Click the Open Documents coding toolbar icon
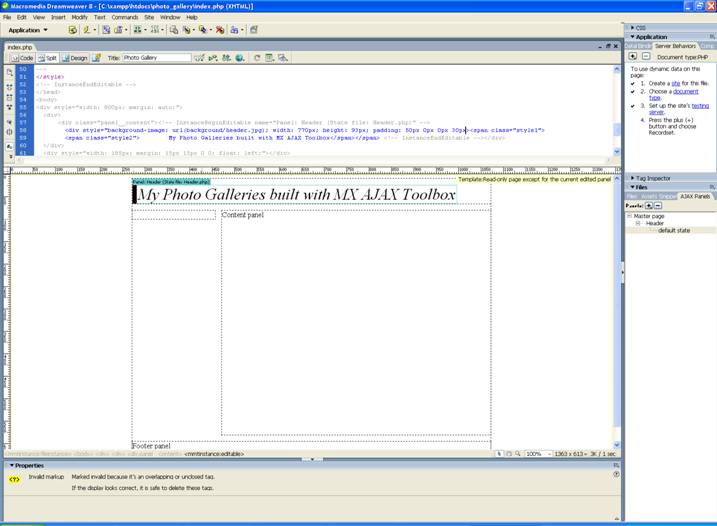This screenshot has height=526, width=717. pos(9,72)
